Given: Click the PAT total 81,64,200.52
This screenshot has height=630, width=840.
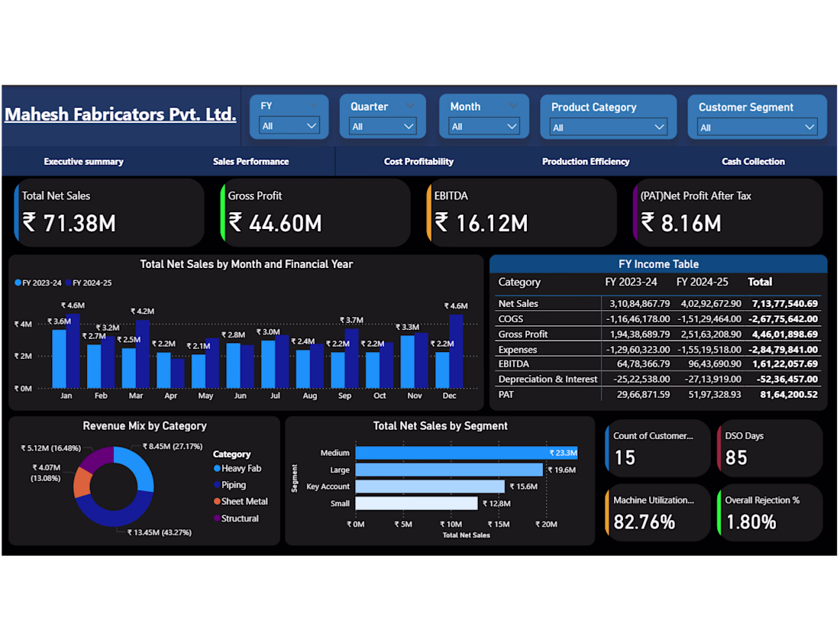Looking at the screenshot, I should tap(789, 394).
